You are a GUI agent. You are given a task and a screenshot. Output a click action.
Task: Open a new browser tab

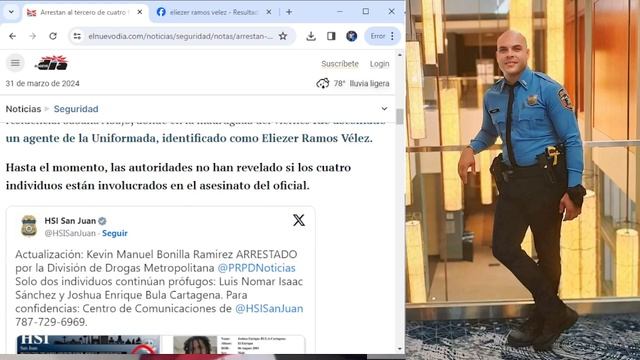click(x=289, y=12)
